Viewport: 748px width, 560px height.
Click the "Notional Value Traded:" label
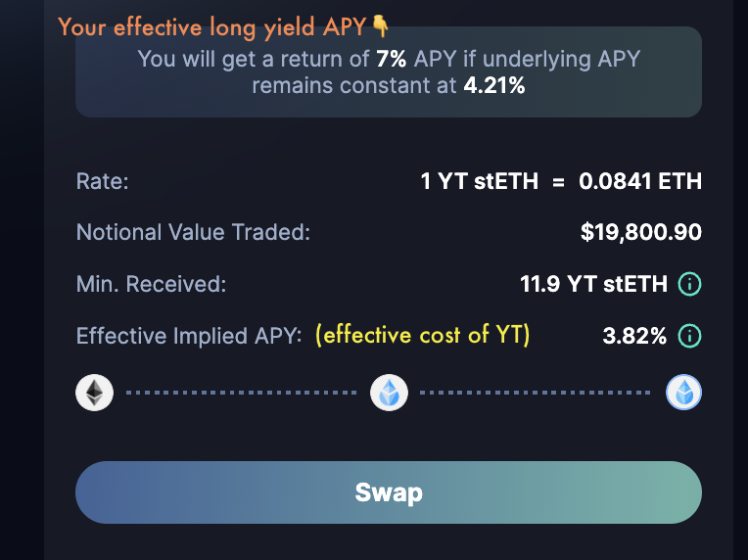(193, 232)
